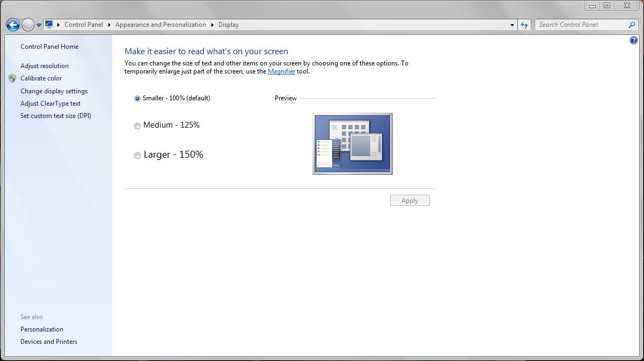Restore down the Display window
The height and width of the screenshot is (361, 644).
607,5
